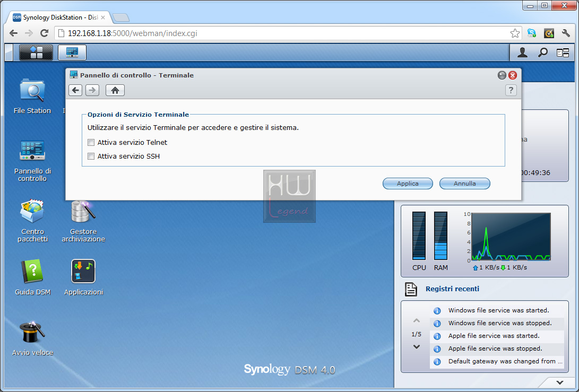This screenshot has height=392, width=579.
Task: Open the Chrome wrench settings menu
Action: click(x=566, y=33)
